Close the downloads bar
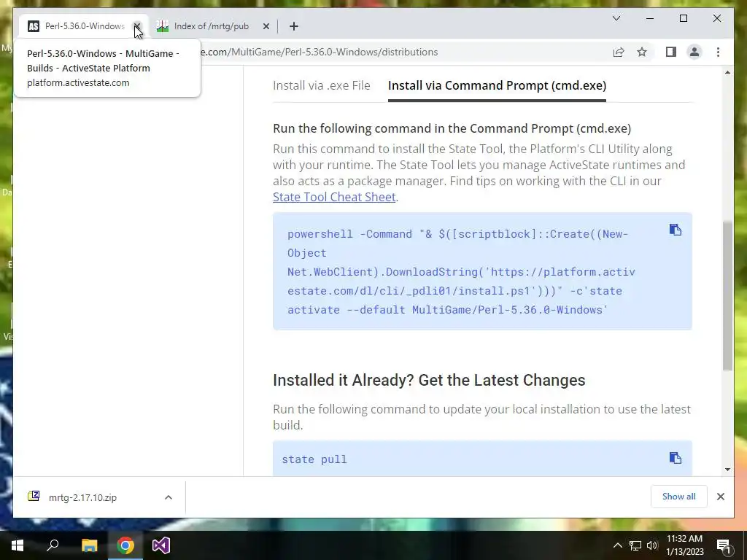The image size is (747, 560). pyautogui.click(x=720, y=497)
